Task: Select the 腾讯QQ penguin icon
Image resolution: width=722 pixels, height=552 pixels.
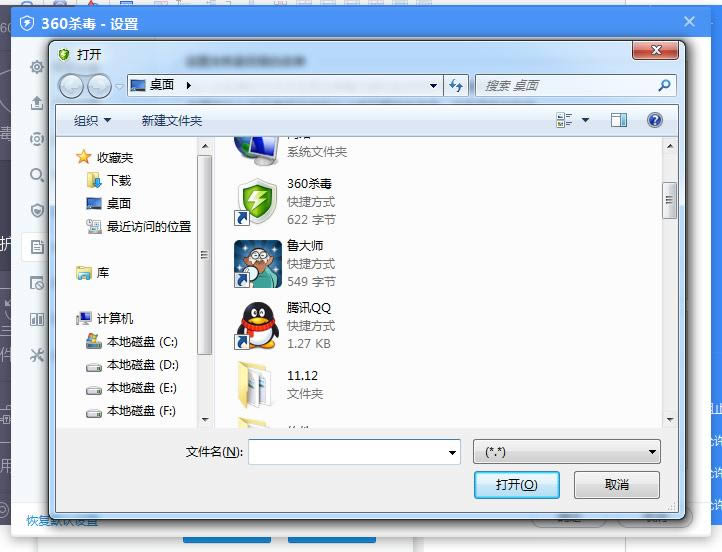Action: 257,325
